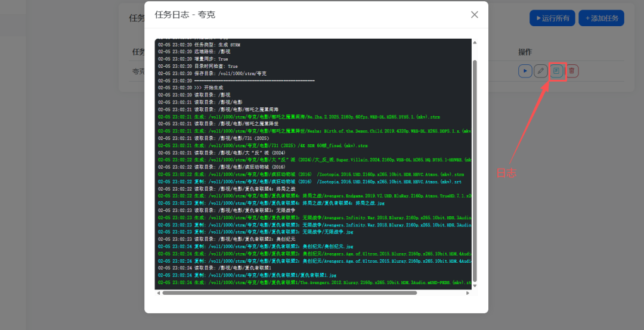Viewport: 644px width, 330px height.
Task: Click line 读取目录 复仇者联盟2: 奥创纪元
Action: pyautogui.click(x=227, y=239)
